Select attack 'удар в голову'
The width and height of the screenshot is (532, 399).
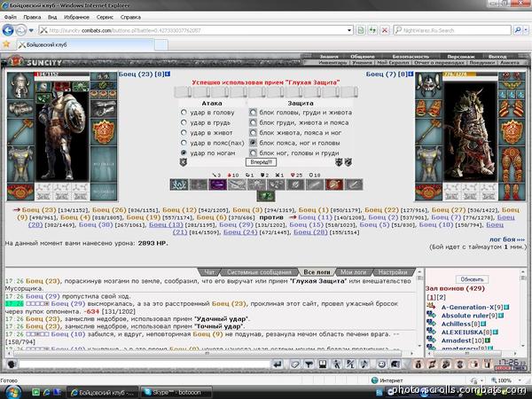click(x=184, y=113)
